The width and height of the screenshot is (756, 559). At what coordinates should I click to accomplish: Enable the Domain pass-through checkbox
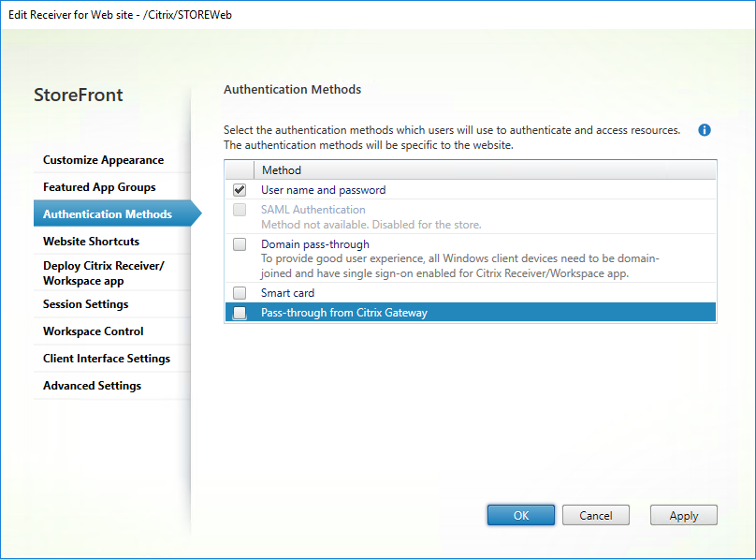[x=240, y=244]
